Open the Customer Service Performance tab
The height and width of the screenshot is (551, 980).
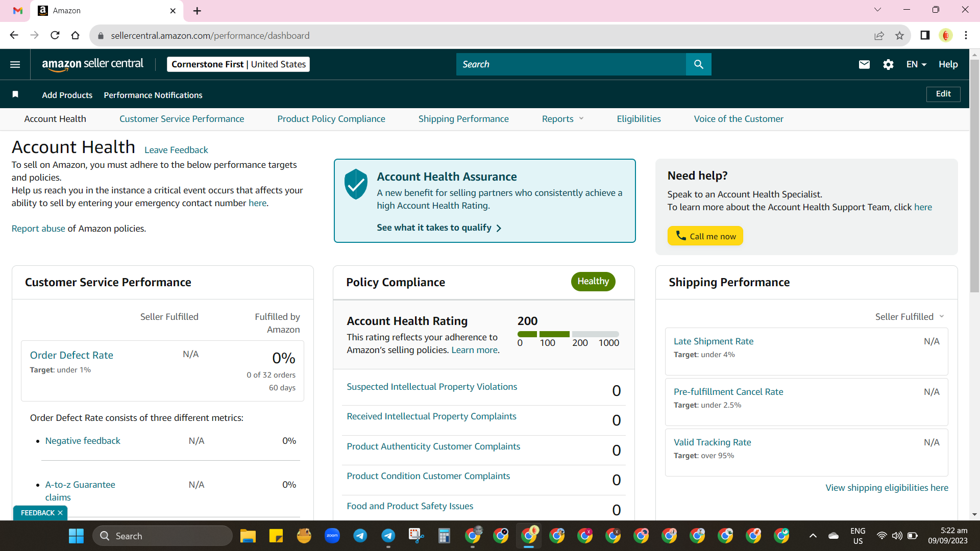(x=182, y=119)
